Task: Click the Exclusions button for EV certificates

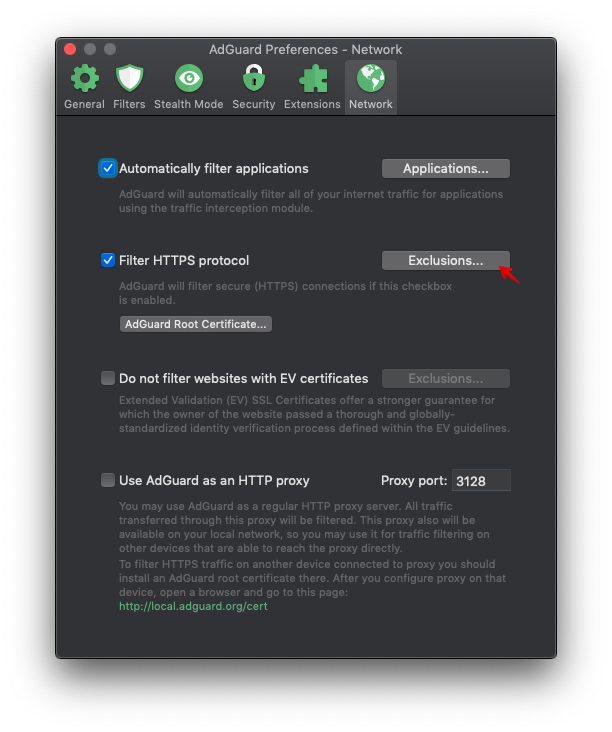Action: pyautogui.click(x=445, y=379)
